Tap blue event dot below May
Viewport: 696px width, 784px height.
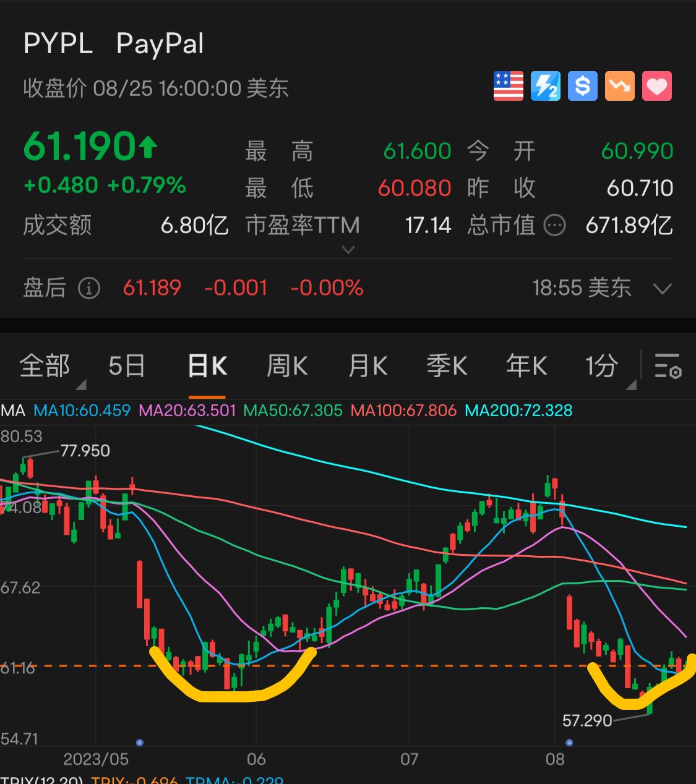pos(140,742)
